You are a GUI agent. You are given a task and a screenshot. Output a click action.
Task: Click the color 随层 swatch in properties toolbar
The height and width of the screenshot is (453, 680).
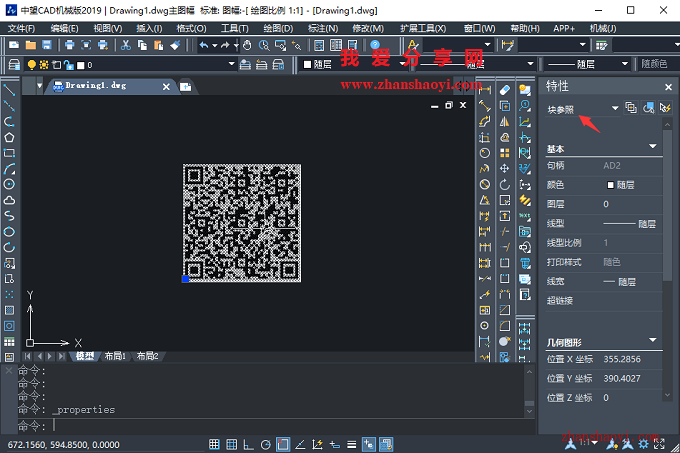307,65
